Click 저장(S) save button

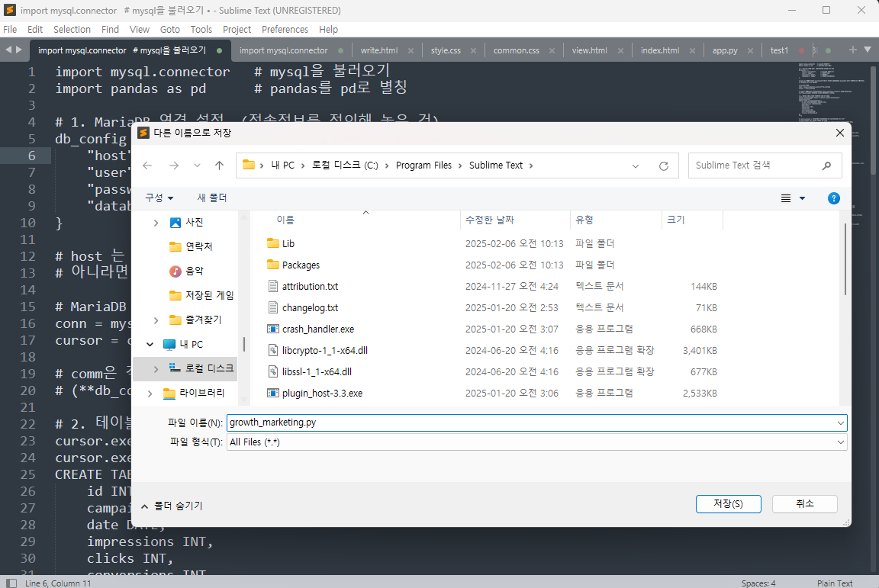(728, 504)
